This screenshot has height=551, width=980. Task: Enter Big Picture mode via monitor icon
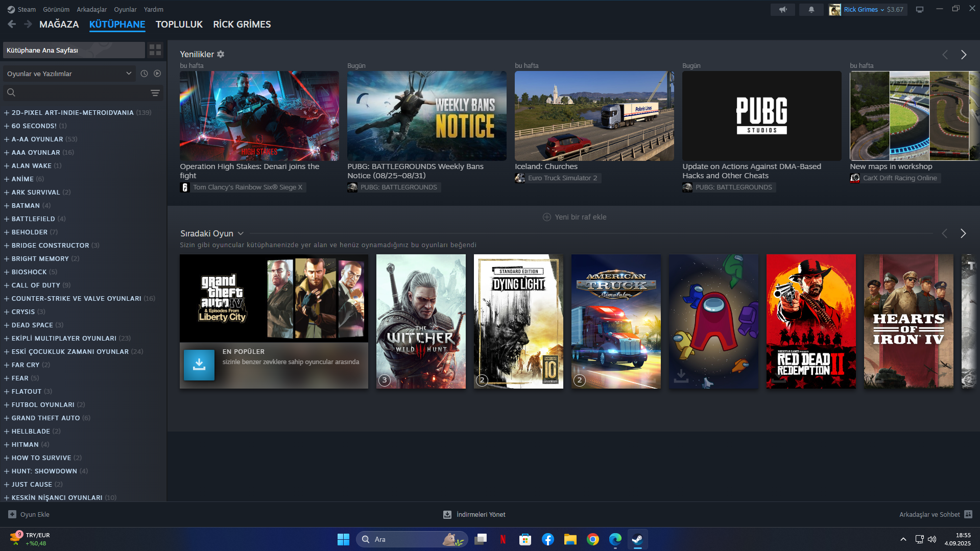[920, 10]
